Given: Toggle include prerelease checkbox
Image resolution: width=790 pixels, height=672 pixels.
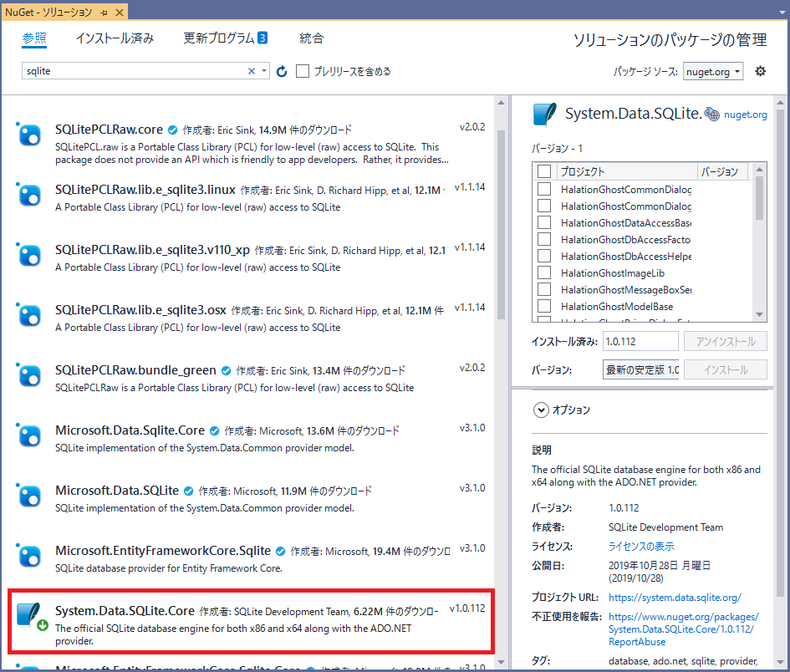Looking at the screenshot, I should [303, 71].
